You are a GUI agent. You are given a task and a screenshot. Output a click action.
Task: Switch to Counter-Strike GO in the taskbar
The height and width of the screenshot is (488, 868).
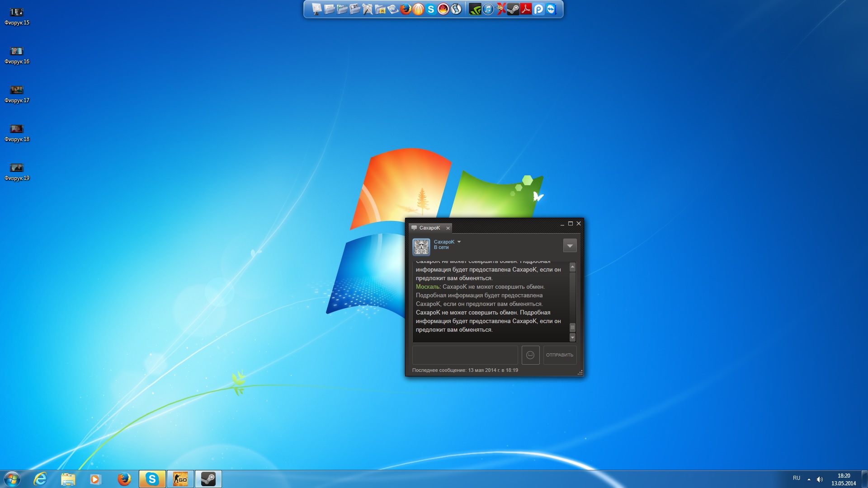tap(180, 479)
